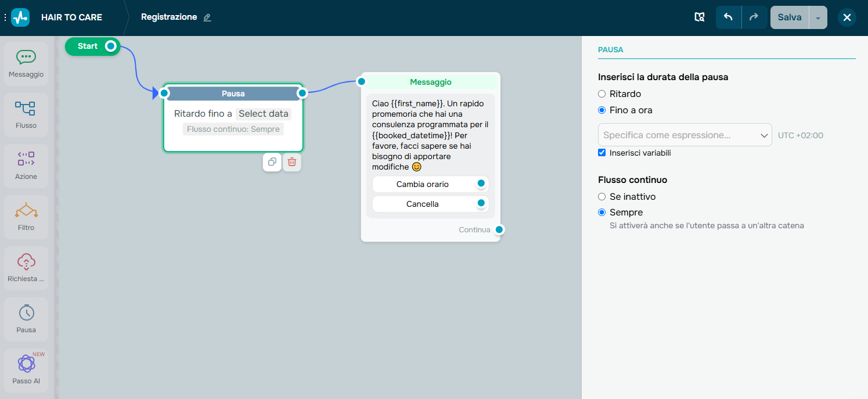868x399 pixels.
Task: Open the Specifica come espressione dropdown
Action: 685,135
